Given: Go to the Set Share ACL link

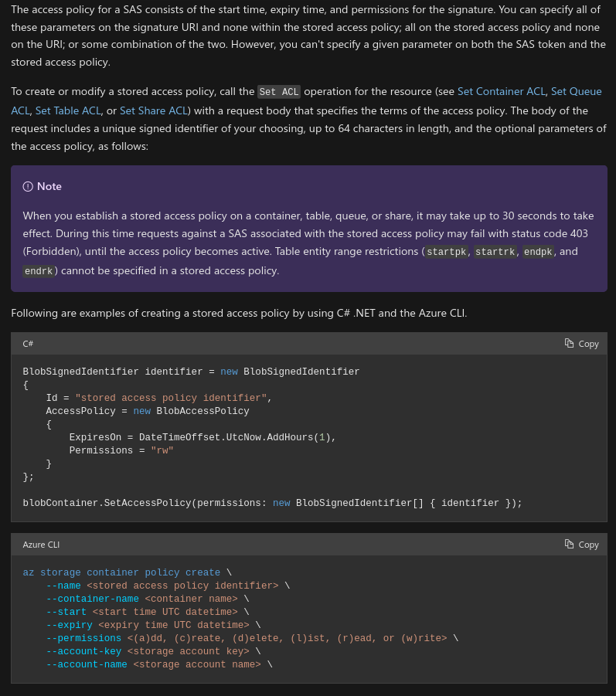Looking at the screenshot, I should tap(153, 110).
